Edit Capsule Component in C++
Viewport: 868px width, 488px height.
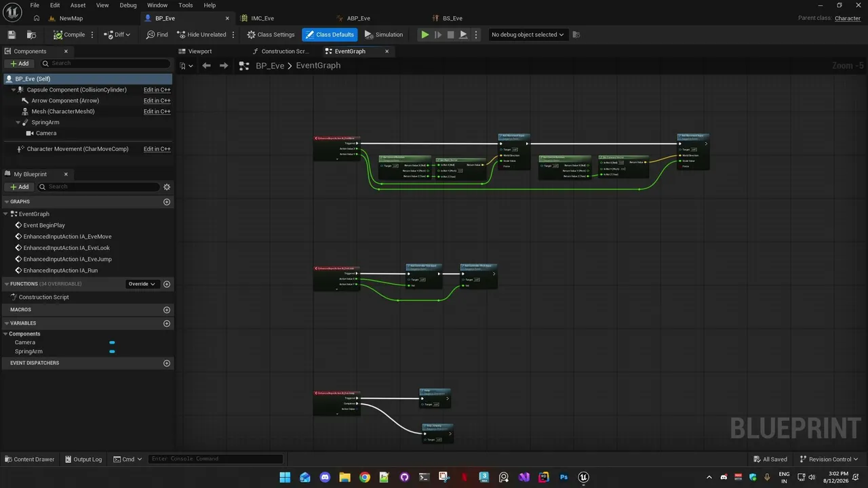[x=157, y=89]
